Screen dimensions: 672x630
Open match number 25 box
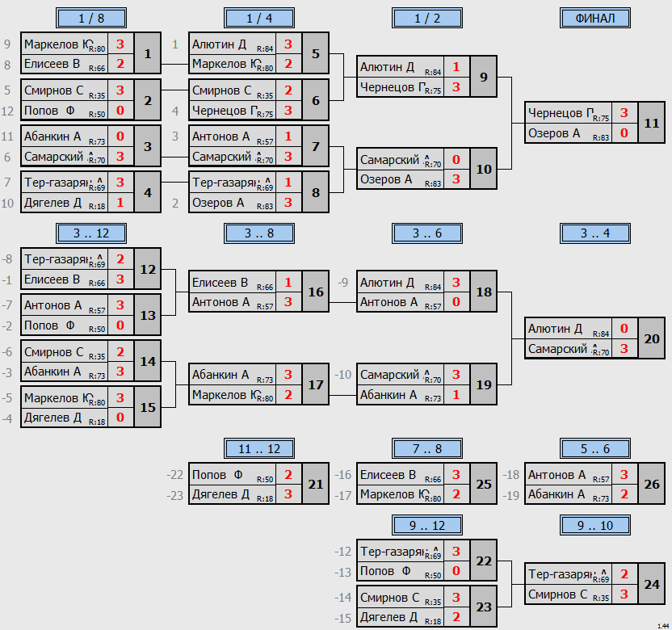tap(484, 485)
